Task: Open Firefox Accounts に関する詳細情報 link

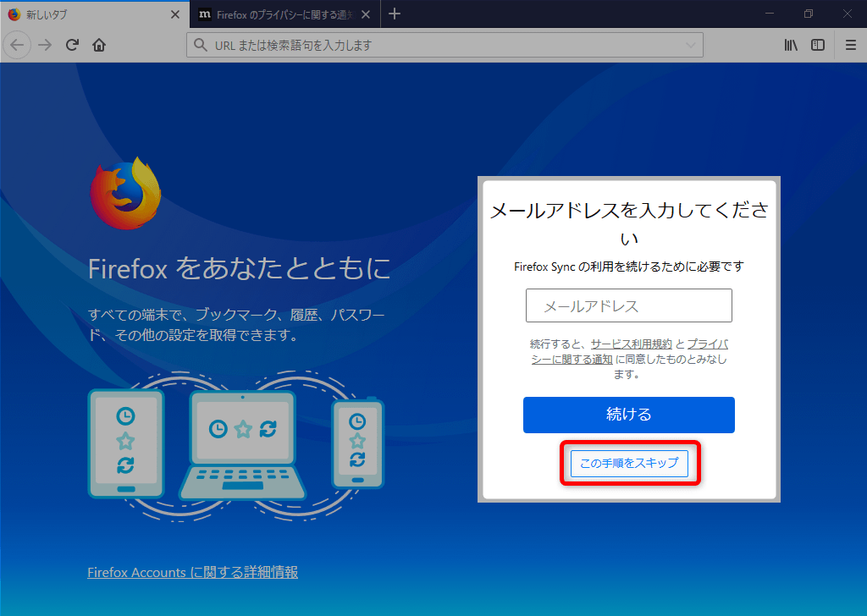Action: click(192, 572)
